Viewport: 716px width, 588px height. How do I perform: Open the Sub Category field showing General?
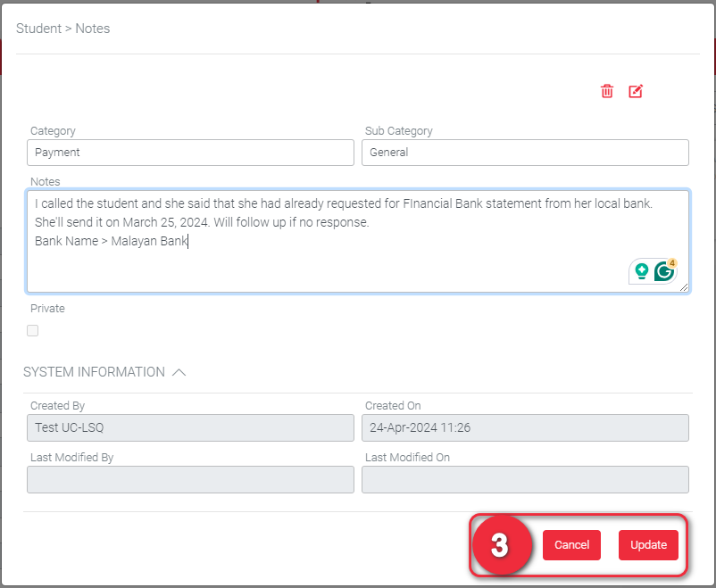click(x=525, y=153)
